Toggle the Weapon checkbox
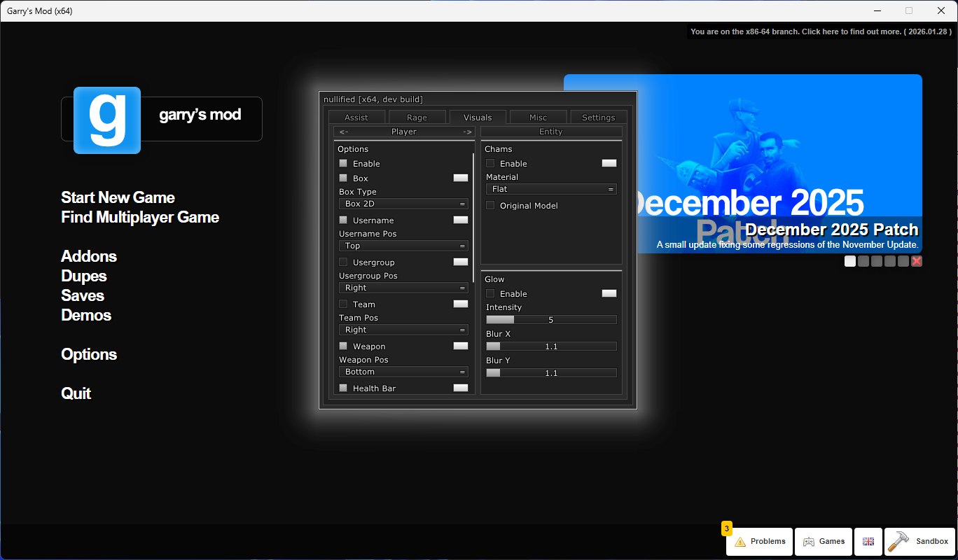This screenshot has height=560, width=958. (343, 346)
